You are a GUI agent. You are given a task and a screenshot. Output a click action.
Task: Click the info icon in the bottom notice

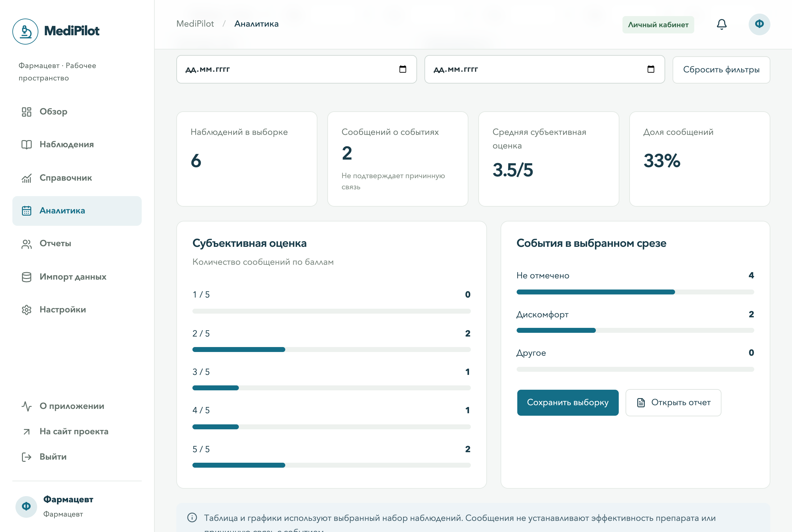192,517
